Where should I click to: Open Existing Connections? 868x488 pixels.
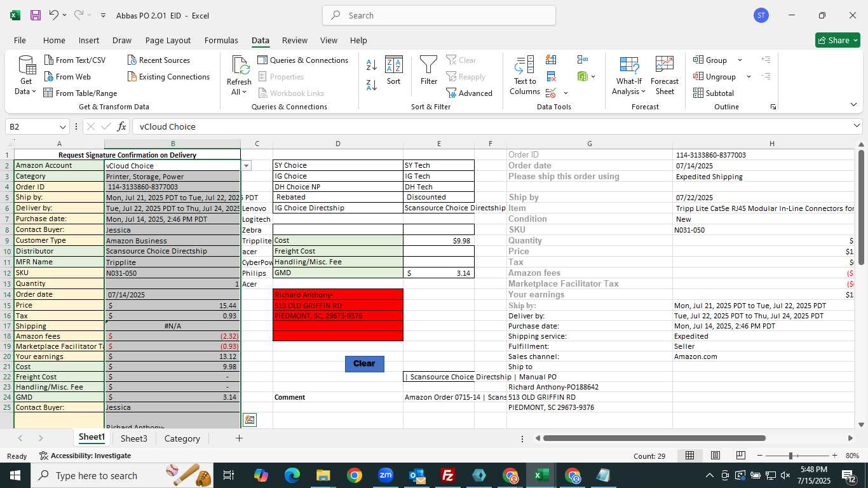click(x=168, y=76)
